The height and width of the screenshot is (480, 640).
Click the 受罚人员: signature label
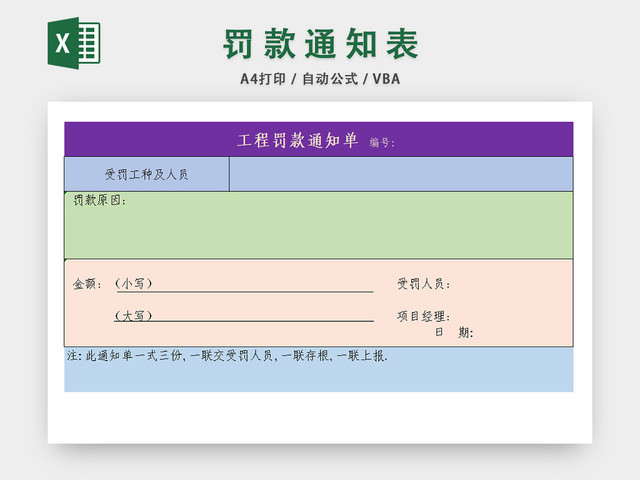point(424,284)
